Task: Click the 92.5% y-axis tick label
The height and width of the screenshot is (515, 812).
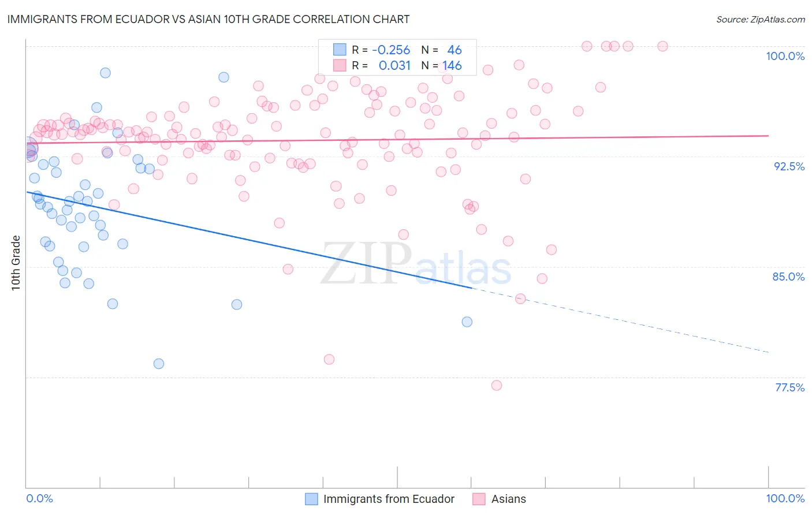Action: (789, 166)
